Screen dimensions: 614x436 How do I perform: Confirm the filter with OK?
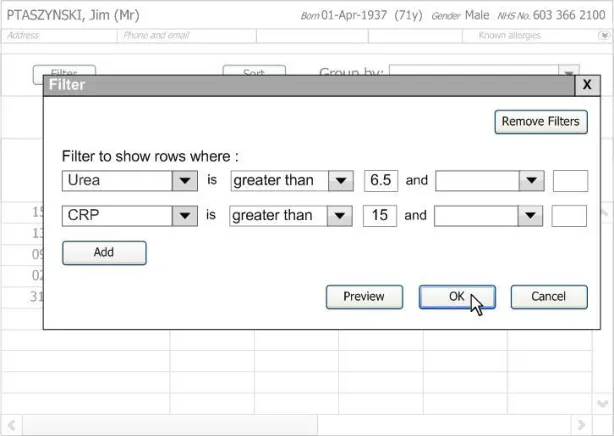456,297
